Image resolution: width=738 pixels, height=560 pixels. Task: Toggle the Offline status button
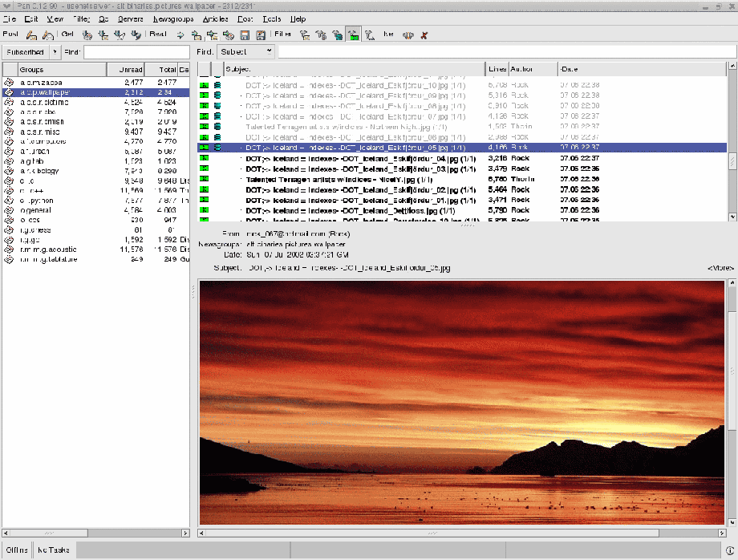(x=17, y=550)
